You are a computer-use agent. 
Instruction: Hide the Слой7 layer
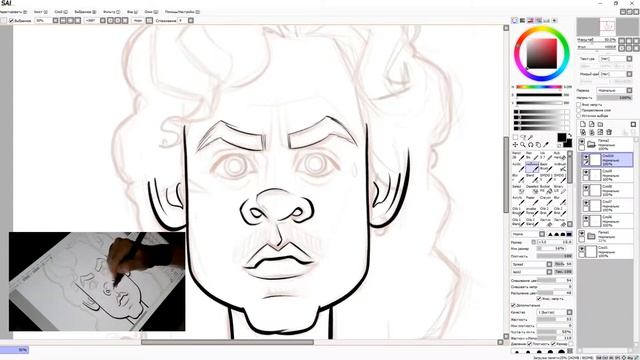pos(586,203)
